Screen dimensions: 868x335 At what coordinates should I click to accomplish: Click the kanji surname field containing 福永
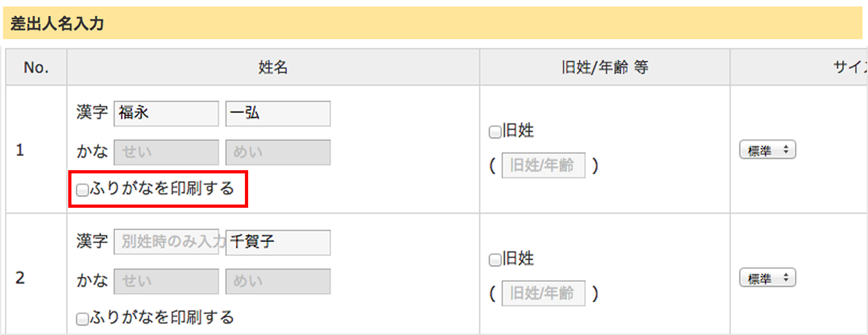(x=166, y=113)
